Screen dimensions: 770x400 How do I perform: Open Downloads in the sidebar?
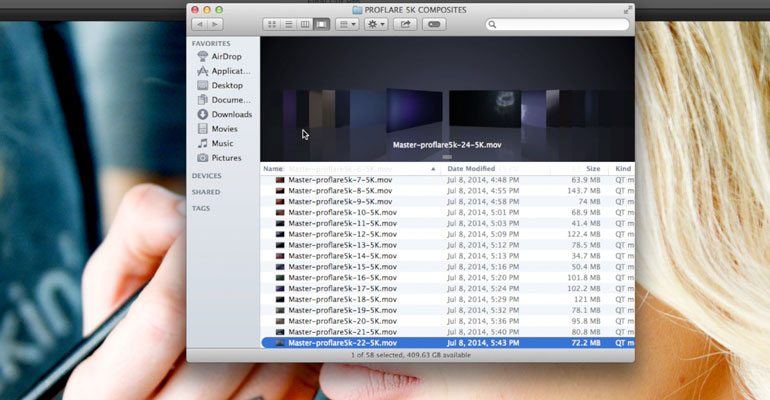click(x=224, y=114)
